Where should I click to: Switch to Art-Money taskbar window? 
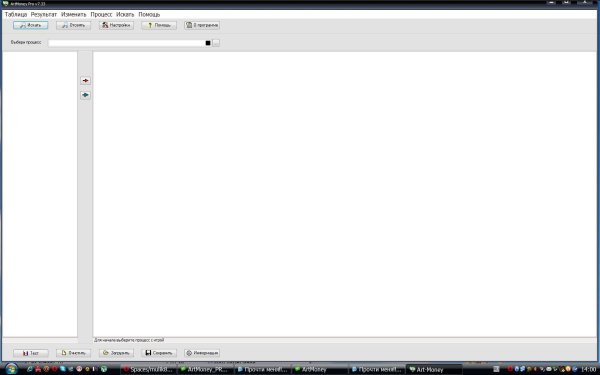[x=434, y=370]
